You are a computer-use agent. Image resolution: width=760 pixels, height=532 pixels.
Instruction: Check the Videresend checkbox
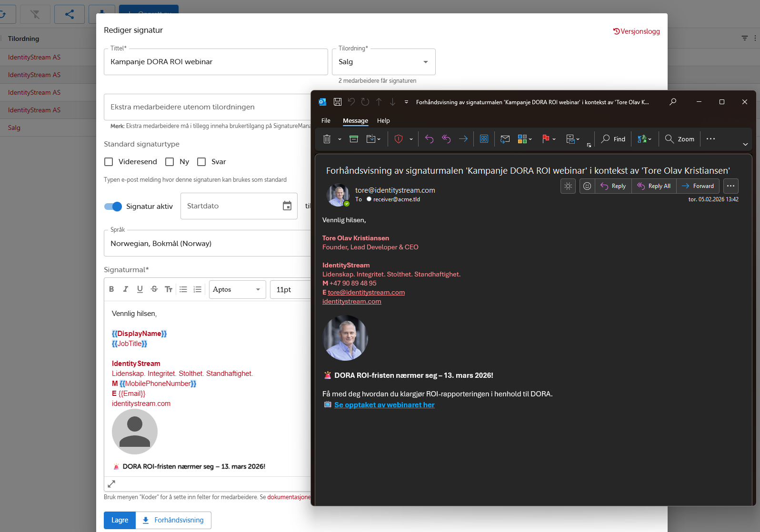pos(109,162)
